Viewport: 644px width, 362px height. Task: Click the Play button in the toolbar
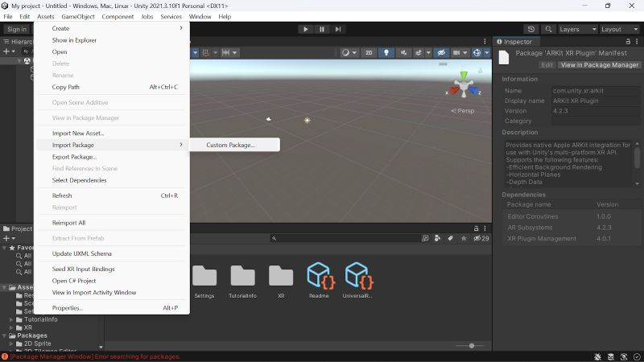point(305,29)
